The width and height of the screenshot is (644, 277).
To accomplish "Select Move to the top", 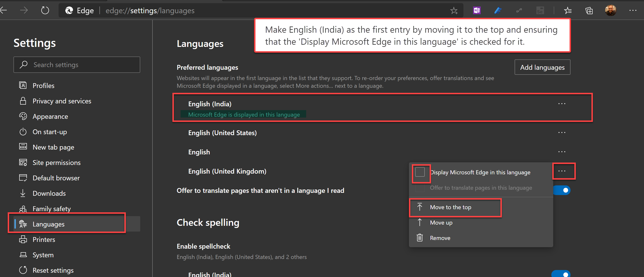I will click(480, 207).
